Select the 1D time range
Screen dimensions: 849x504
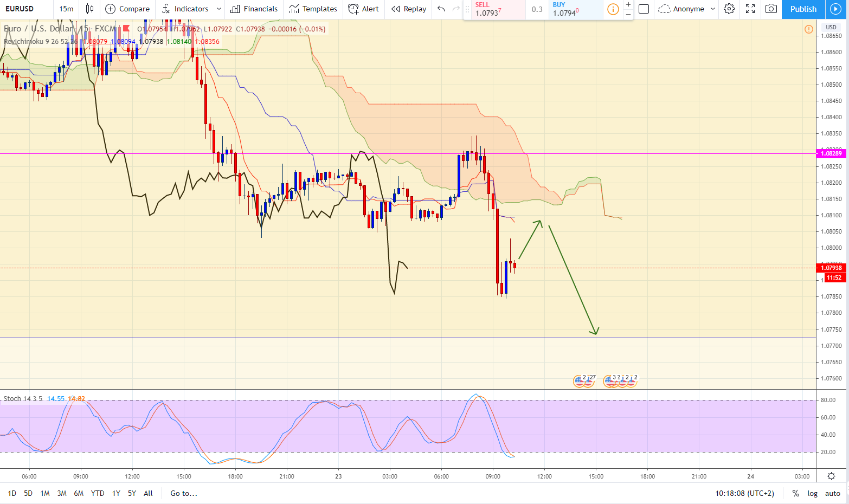(12, 493)
